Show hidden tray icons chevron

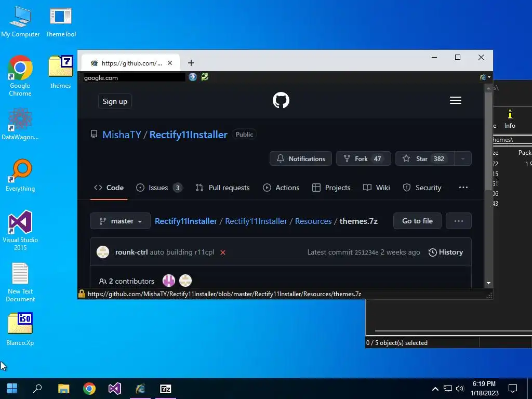(435, 389)
